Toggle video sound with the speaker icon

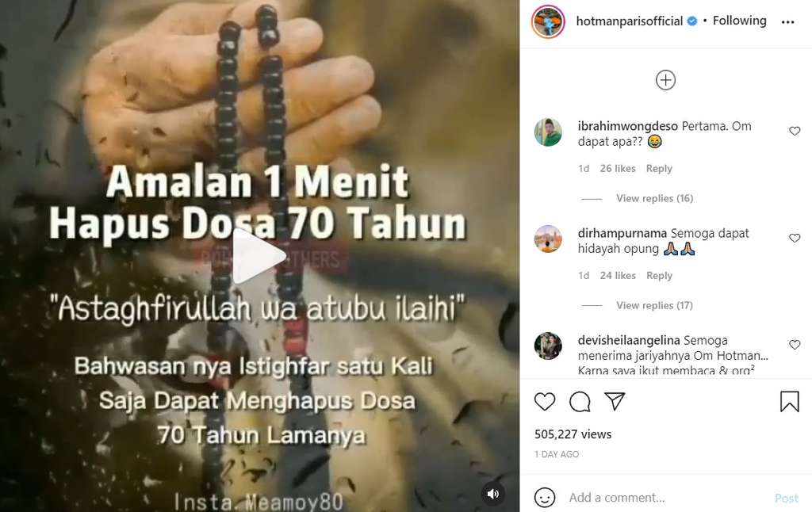coord(493,494)
